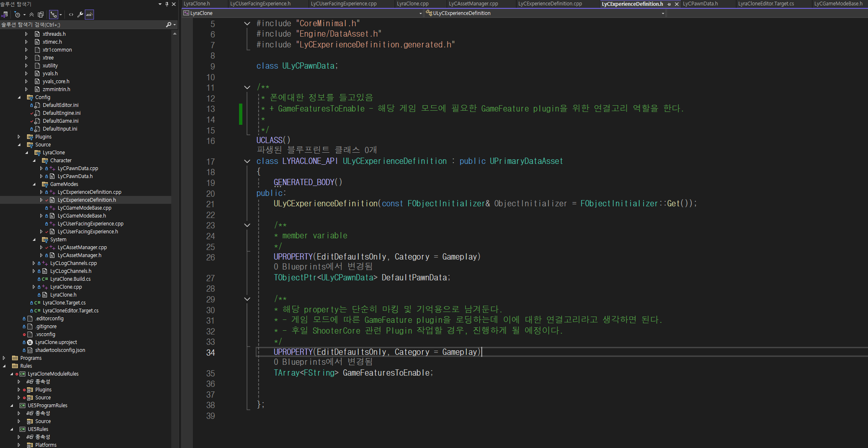Screen dimensions: 868x448
Task: Toggle auto-hide pin for Solution Explorer
Action: coord(167,4)
